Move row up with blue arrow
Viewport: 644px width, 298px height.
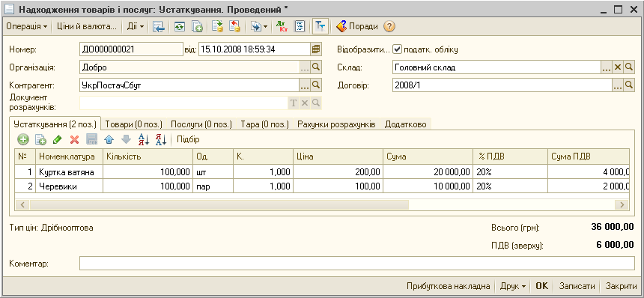(x=109, y=139)
